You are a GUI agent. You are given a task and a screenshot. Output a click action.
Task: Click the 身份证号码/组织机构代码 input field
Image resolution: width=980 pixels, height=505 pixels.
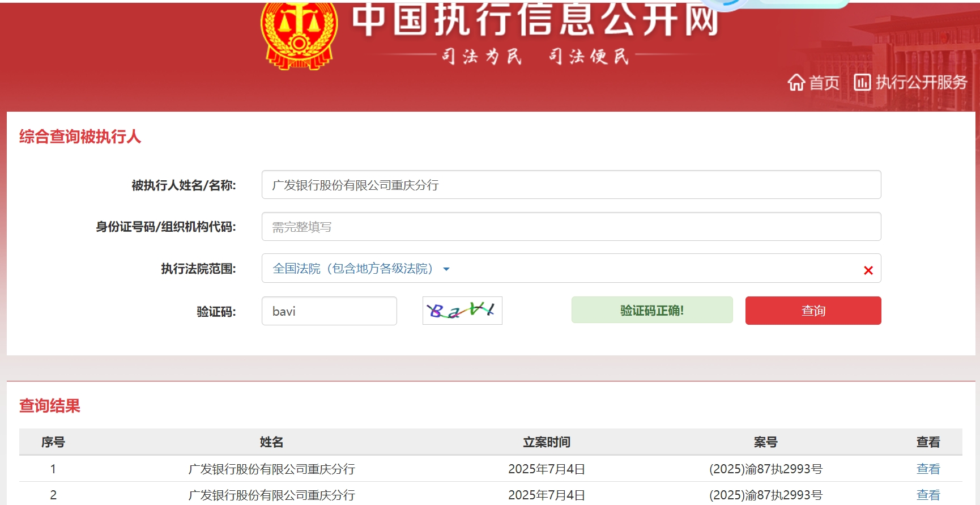pyautogui.click(x=571, y=227)
